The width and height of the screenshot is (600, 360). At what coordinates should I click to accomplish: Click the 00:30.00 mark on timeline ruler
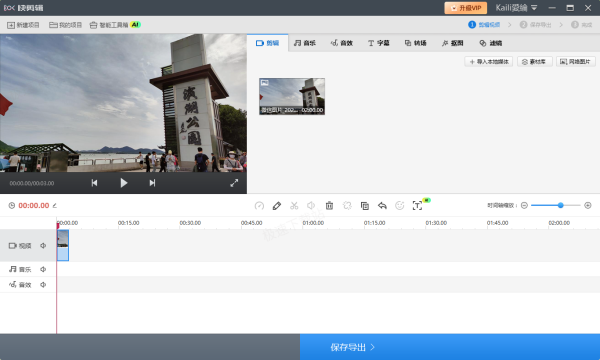[x=190, y=223]
